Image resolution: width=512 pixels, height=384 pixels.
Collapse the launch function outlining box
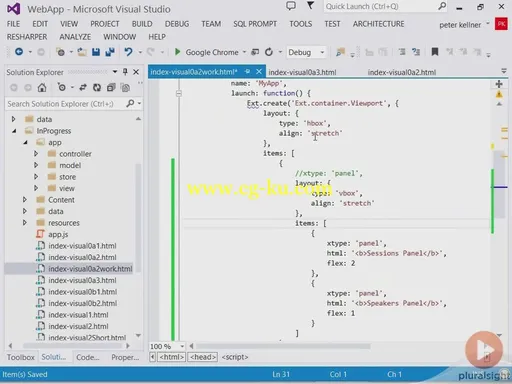coord(179,94)
